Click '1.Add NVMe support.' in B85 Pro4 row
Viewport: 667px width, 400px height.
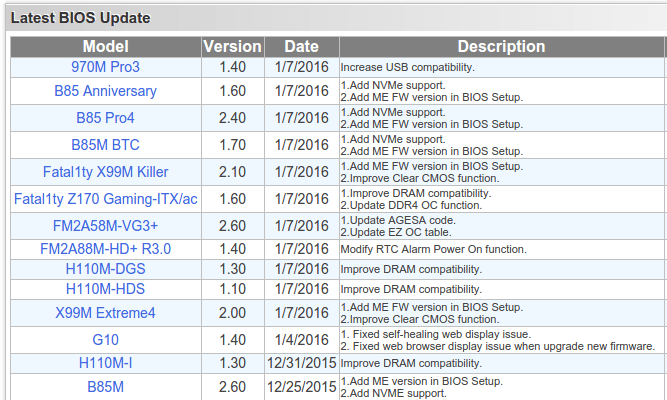click(x=393, y=112)
